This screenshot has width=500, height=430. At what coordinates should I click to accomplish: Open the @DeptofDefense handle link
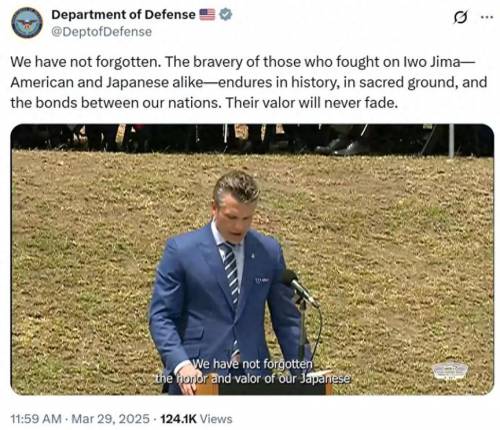(x=101, y=32)
